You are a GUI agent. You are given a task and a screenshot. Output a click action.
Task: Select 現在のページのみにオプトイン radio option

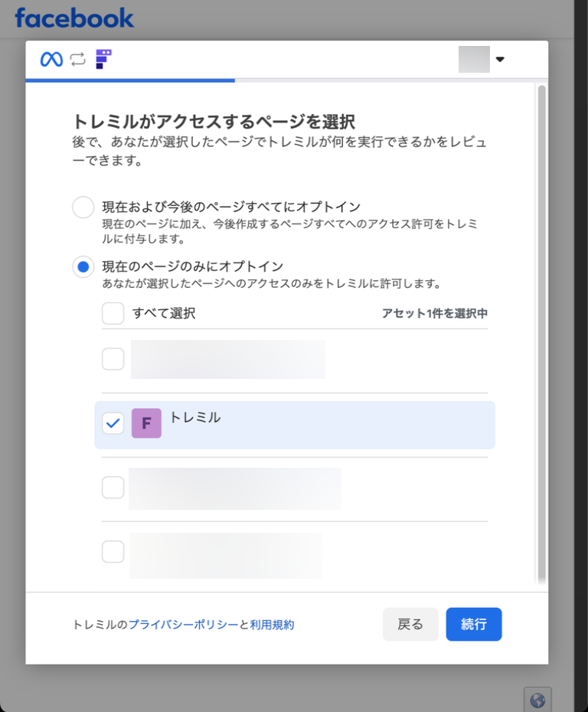tap(83, 267)
